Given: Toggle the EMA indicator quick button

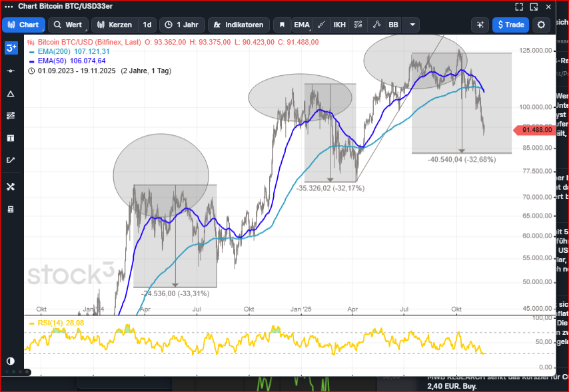Looking at the screenshot, I should [302, 25].
